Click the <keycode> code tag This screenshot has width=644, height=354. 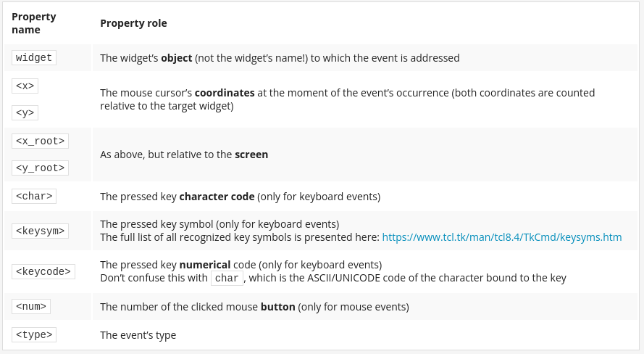(x=43, y=271)
